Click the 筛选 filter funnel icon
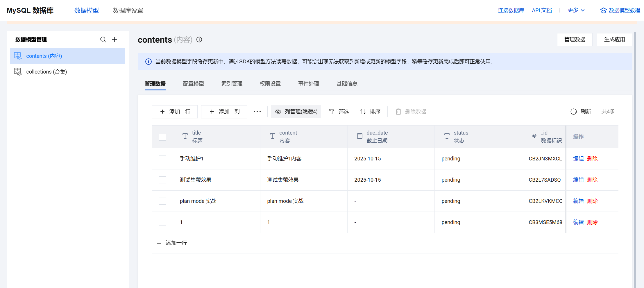Viewport: 644px width, 288px height. point(331,112)
